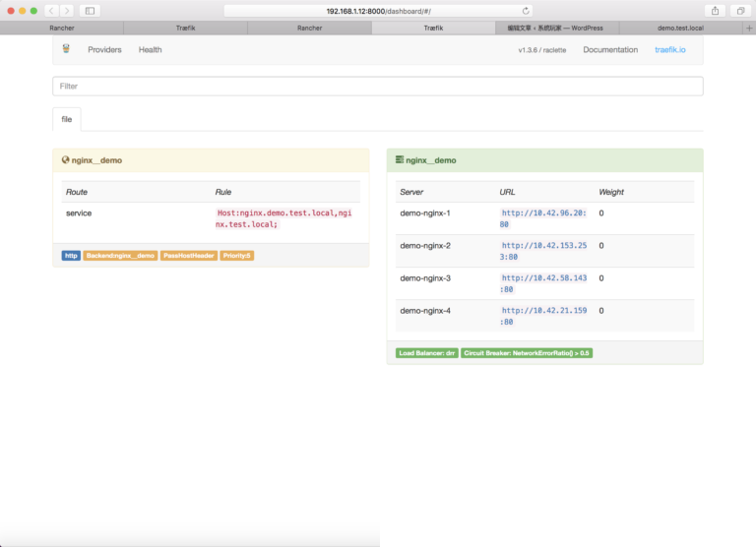This screenshot has width=756, height=547.
Task: Reload the page with refresh icon
Action: 526,11
